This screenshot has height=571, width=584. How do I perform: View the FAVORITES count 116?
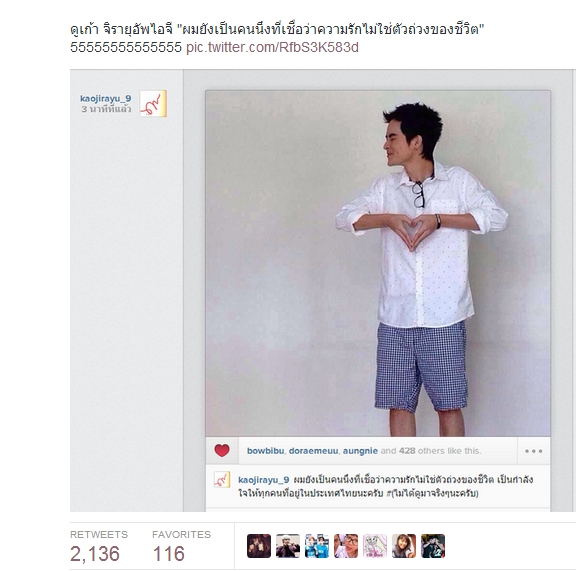coord(169,553)
